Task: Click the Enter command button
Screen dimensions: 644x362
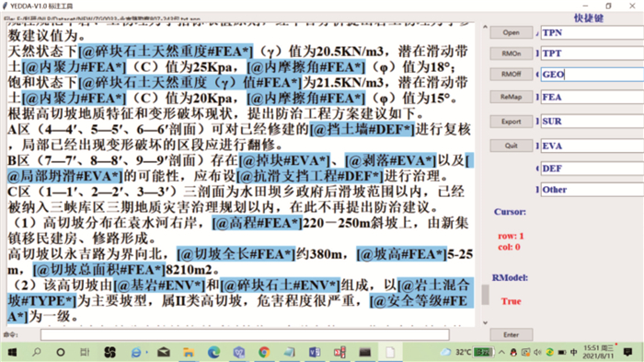Action: 511,335
